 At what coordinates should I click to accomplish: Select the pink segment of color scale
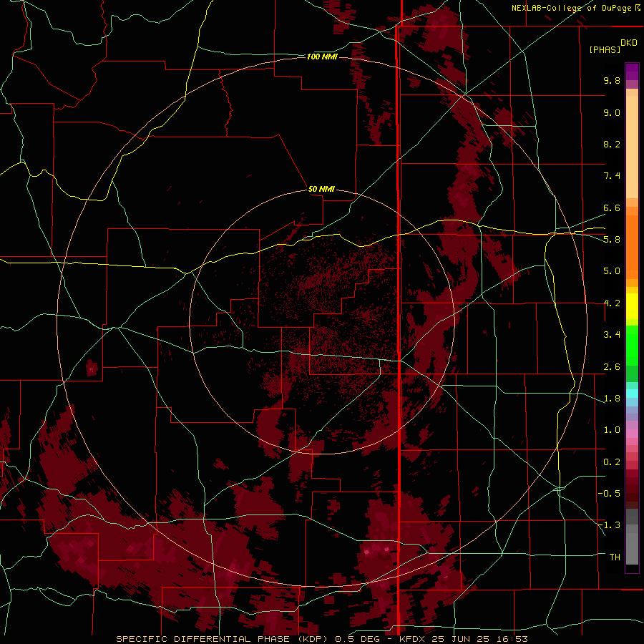[632, 434]
